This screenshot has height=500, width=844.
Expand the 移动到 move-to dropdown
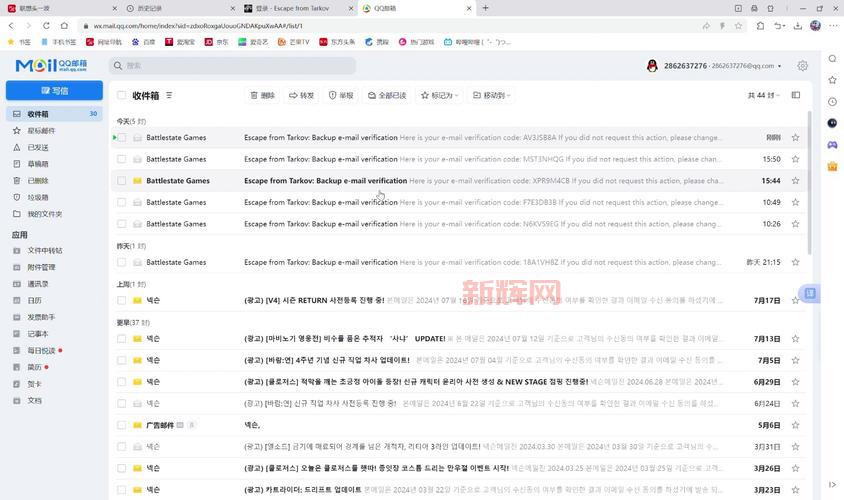[494, 95]
